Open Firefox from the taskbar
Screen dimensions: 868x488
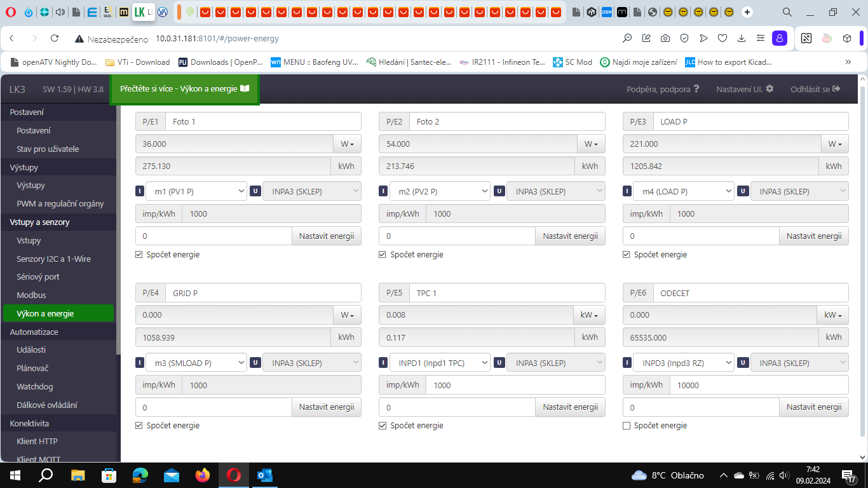203,475
